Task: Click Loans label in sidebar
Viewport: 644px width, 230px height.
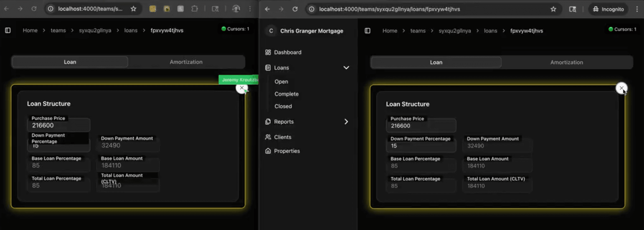Action: click(282, 68)
